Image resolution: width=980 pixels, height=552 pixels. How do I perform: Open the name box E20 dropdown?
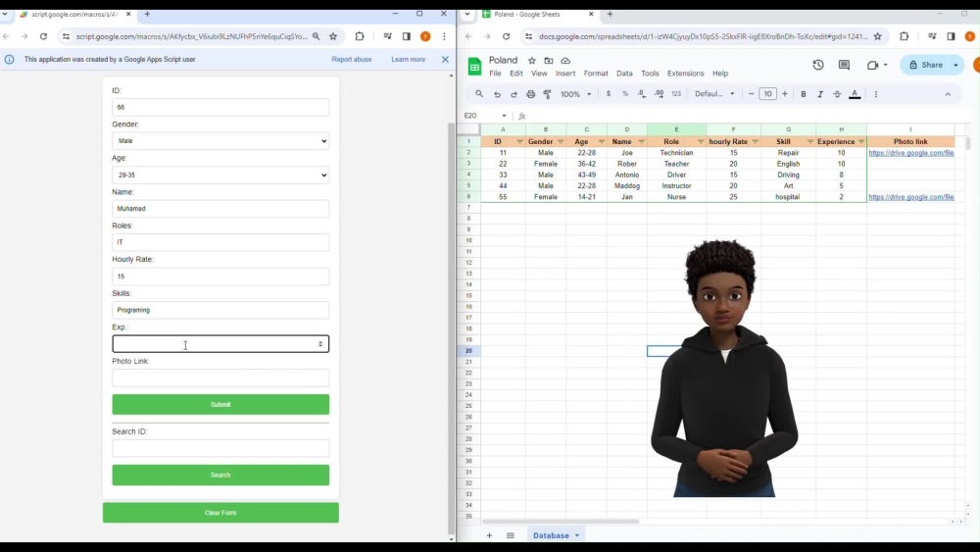pos(504,116)
